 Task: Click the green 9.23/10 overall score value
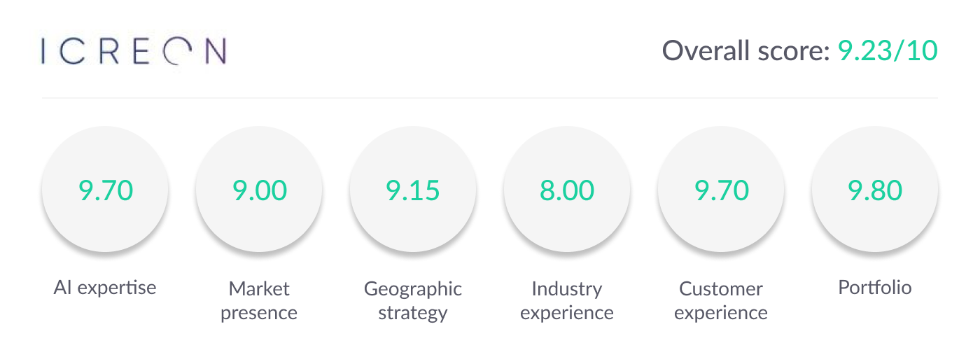pos(888,51)
